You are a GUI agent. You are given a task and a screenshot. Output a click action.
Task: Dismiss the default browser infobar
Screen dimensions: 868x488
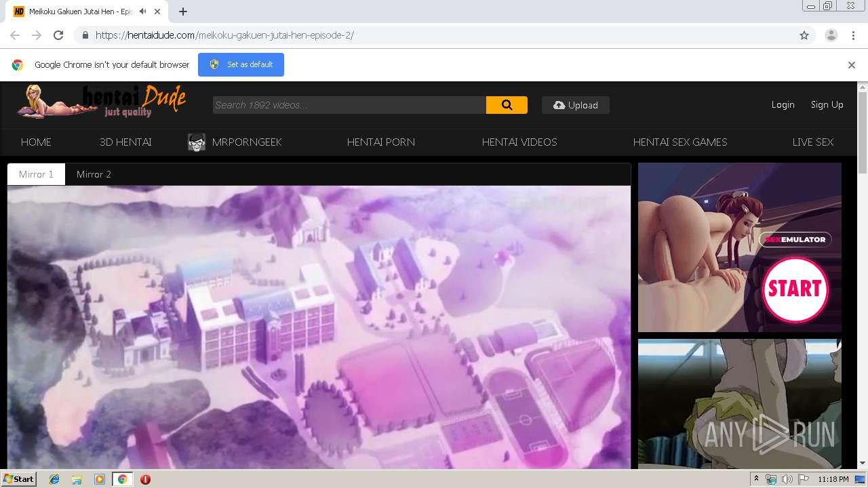[x=852, y=65]
